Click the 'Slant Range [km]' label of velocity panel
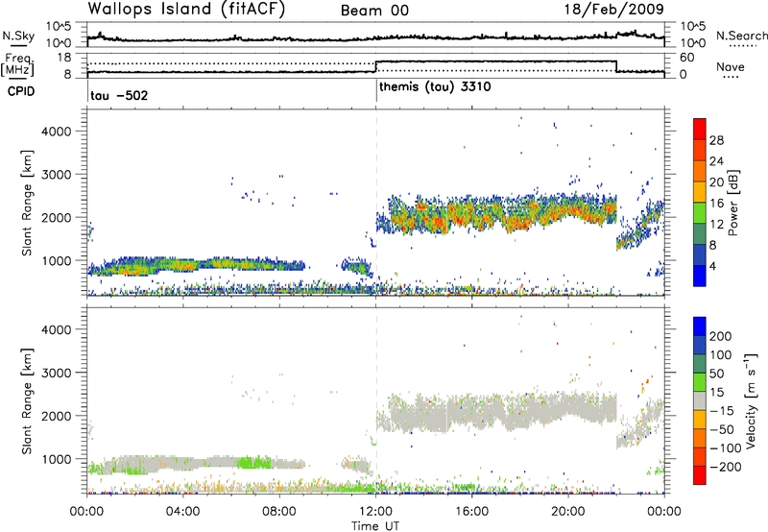768x532 pixels. coord(27,401)
